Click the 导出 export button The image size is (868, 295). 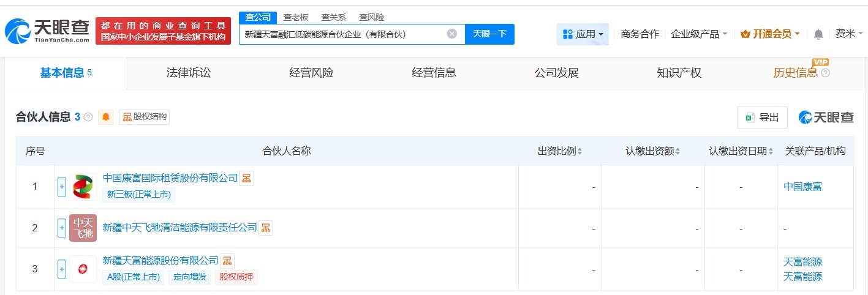coord(762,118)
